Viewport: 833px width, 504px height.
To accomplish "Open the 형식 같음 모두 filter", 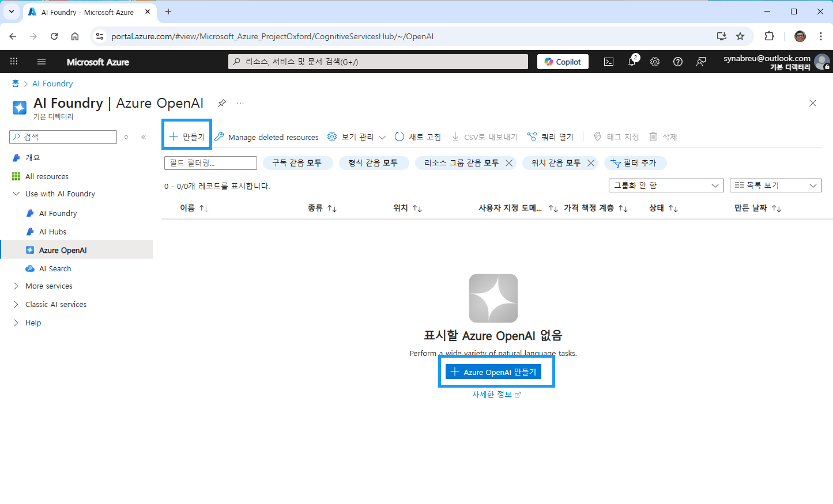I will point(374,163).
